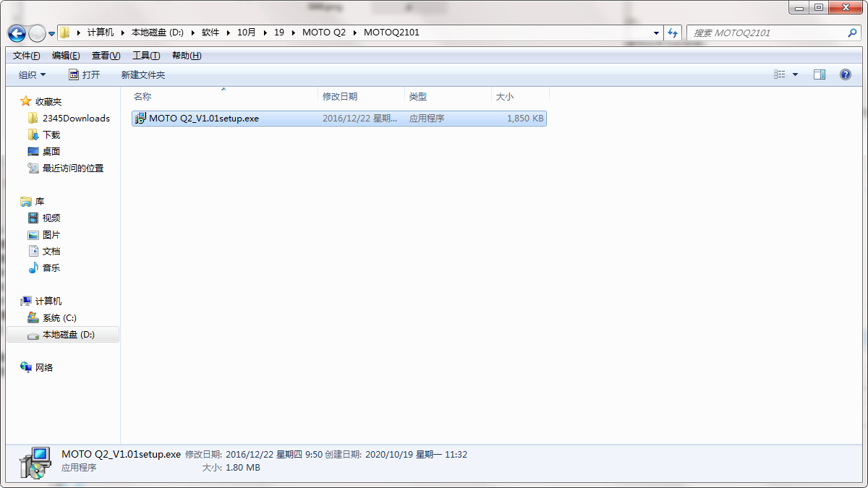Click the 大小 1.80 MB value in details pane
Viewport: 868px width, 488px height.
[x=242, y=468]
